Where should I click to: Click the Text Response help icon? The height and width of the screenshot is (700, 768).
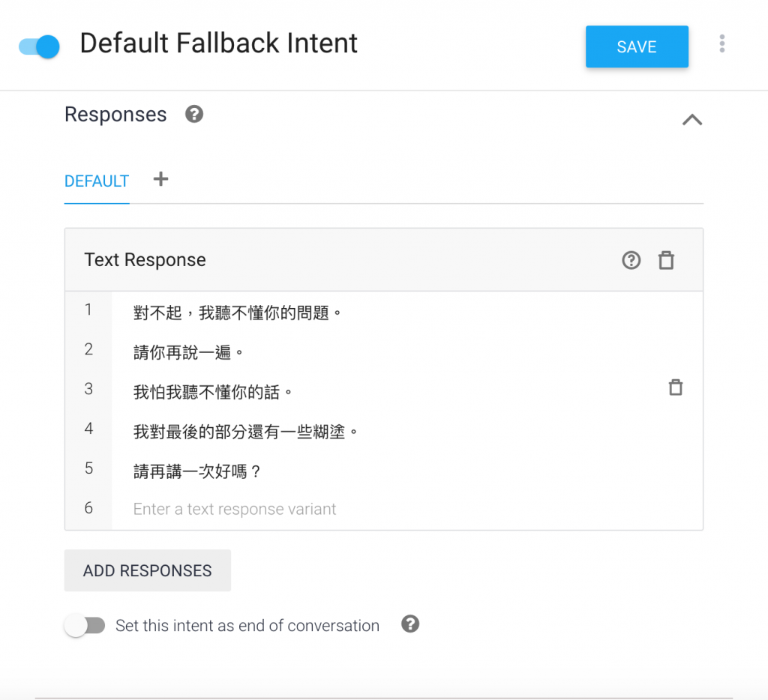pos(631,260)
